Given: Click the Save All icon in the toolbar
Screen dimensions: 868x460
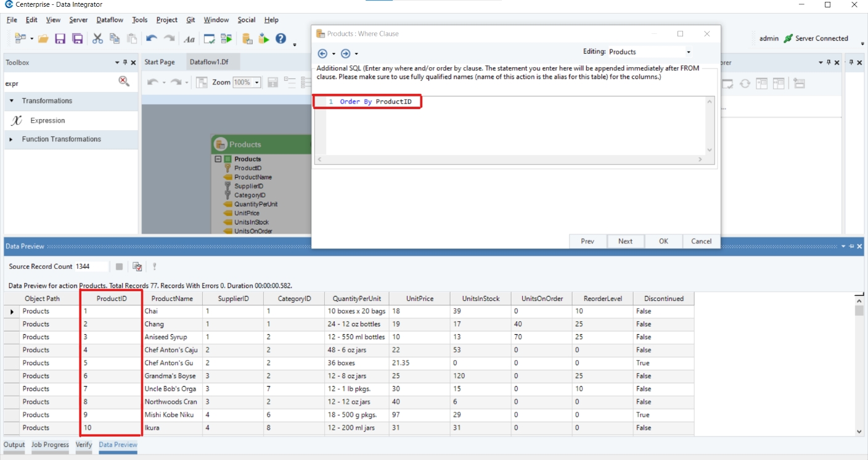Looking at the screenshot, I should (77, 39).
